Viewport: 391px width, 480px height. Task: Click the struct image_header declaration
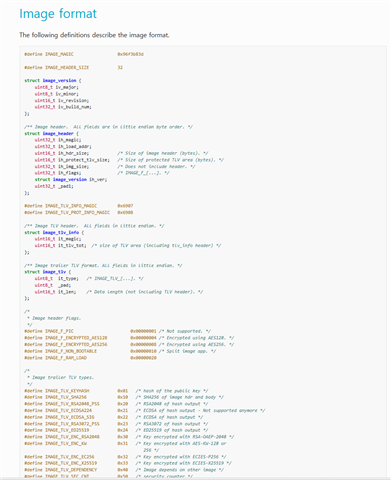(51, 133)
